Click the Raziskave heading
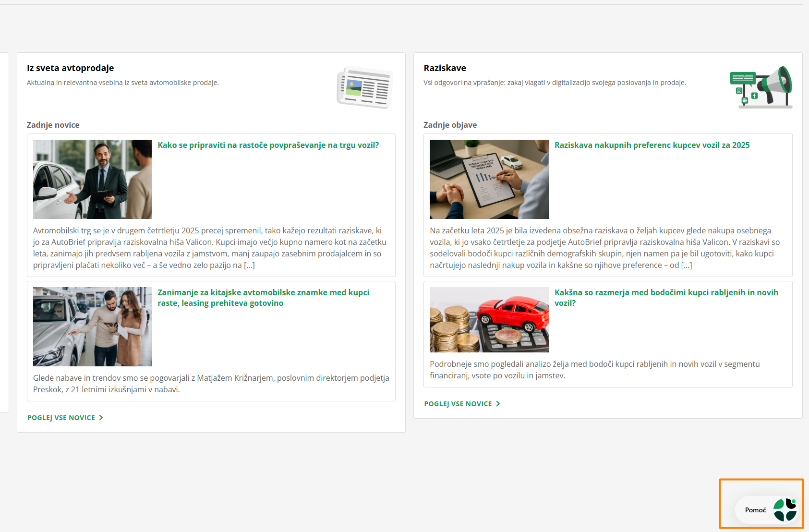809x532 pixels. [445, 68]
